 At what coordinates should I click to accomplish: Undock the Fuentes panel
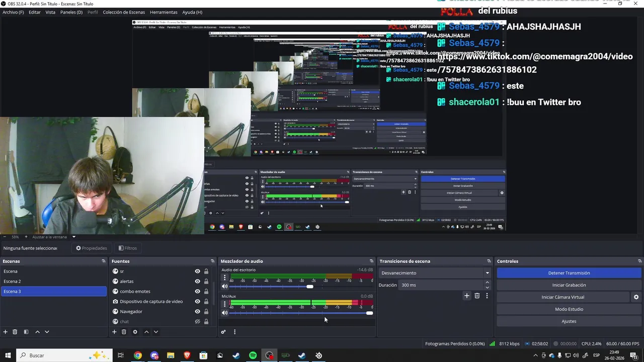213,261
